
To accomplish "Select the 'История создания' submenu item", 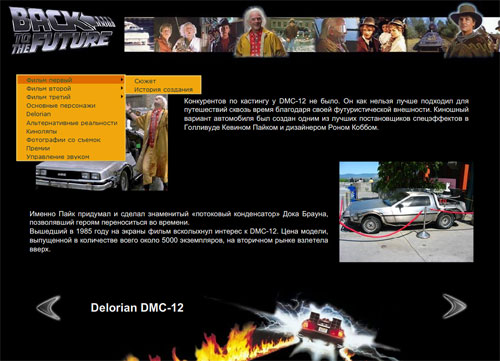I will (163, 89).
